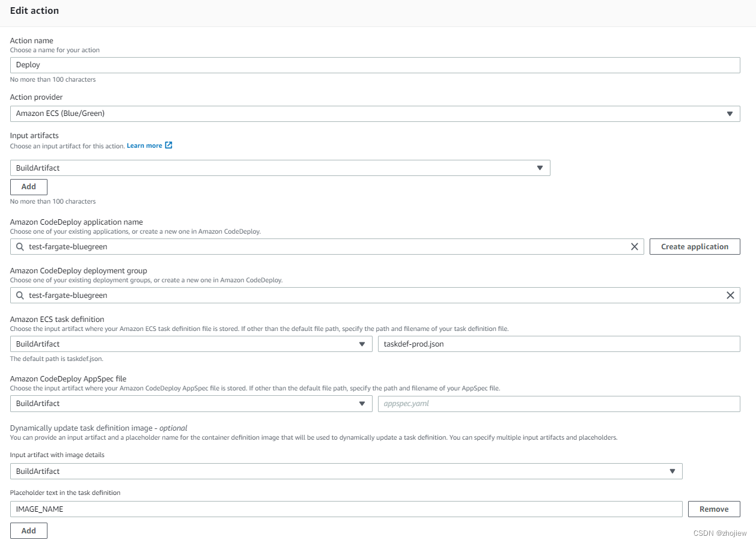Click the IMAGE_NAME placeholder text field
The width and height of the screenshot is (756, 543).
point(346,509)
